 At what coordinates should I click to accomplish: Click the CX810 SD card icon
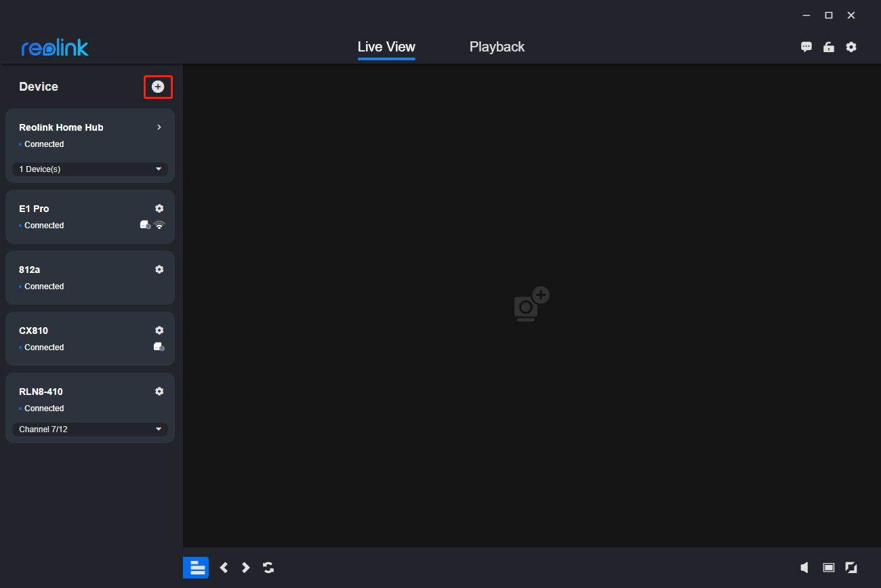tap(159, 347)
